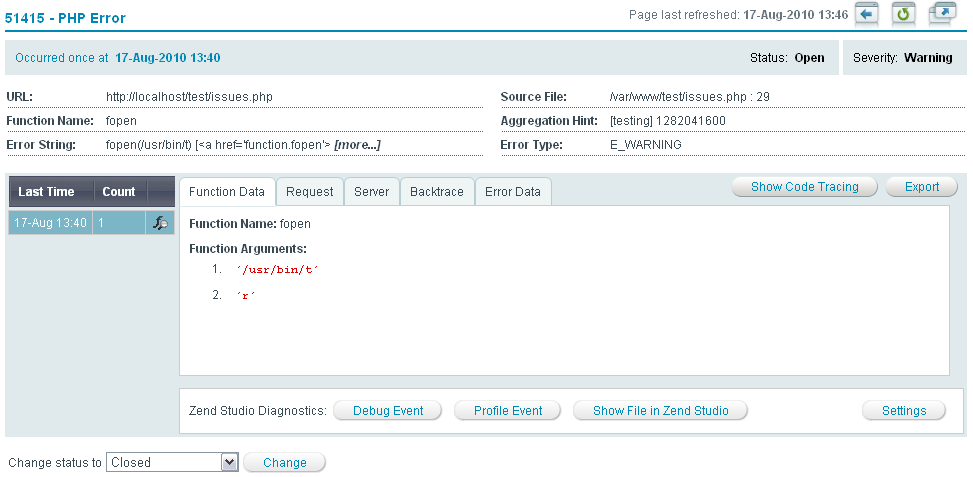Select the 17-Aug 13:40 event row
This screenshot has height=477, width=973.
point(50,223)
